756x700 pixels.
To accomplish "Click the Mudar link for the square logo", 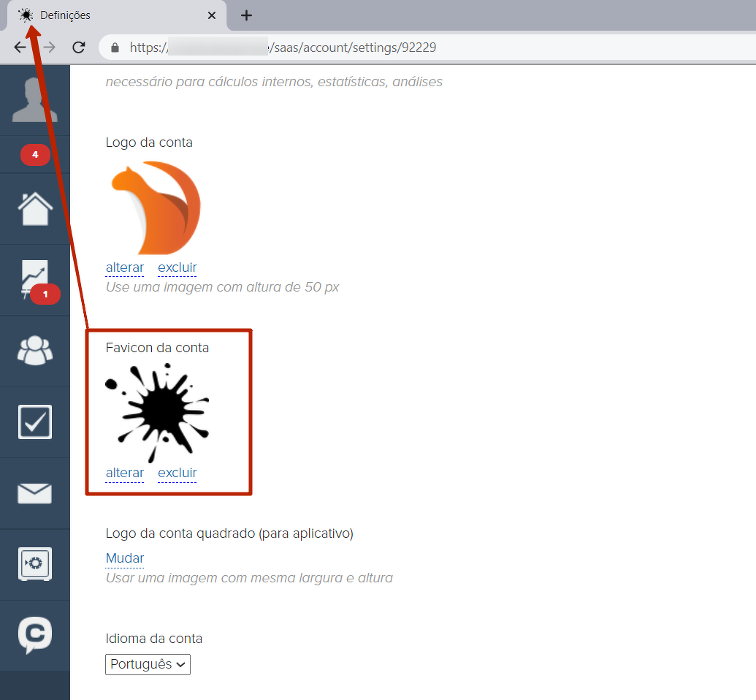I will coord(125,558).
